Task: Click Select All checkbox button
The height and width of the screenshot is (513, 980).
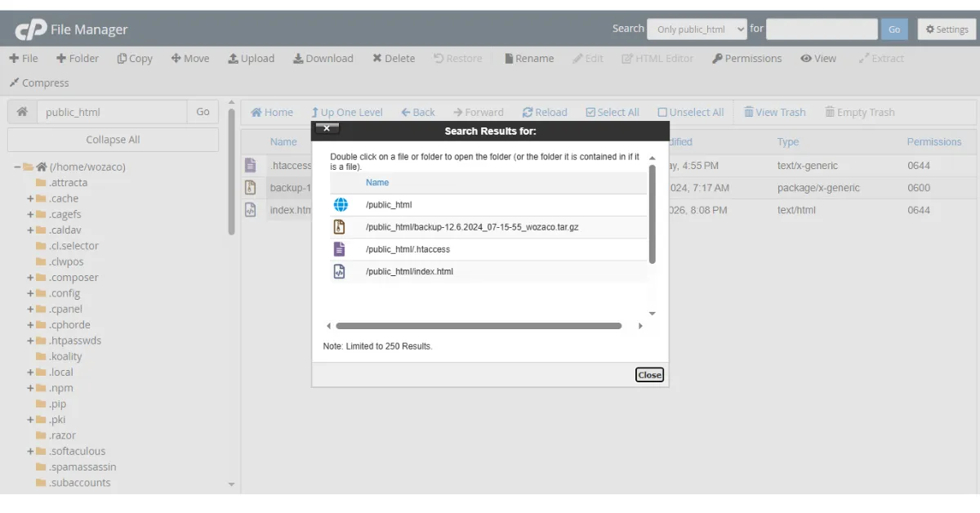Action: coord(612,112)
